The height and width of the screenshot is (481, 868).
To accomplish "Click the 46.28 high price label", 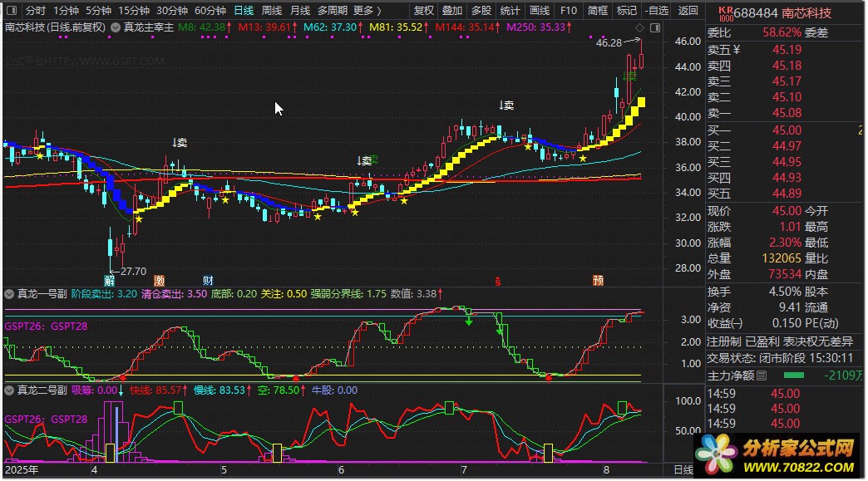I will pyautogui.click(x=609, y=42).
